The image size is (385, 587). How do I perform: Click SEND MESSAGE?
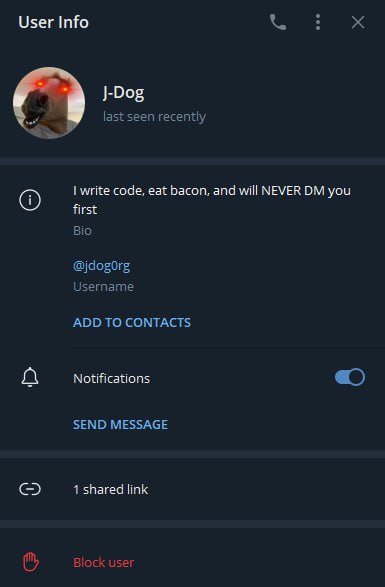120,425
